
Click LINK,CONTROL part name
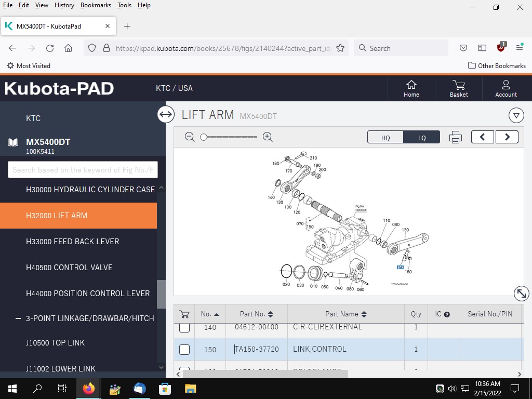coord(320,349)
